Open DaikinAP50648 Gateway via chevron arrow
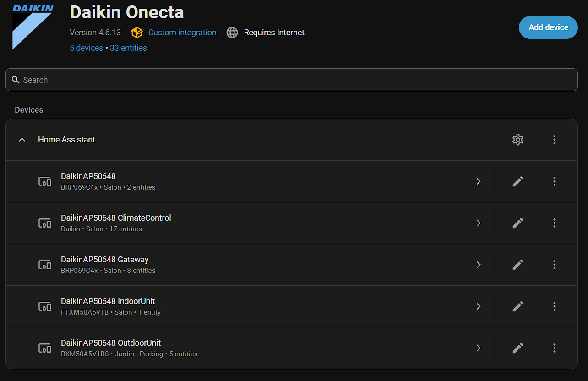Viewport: 588px width, 381px height. 479,265
